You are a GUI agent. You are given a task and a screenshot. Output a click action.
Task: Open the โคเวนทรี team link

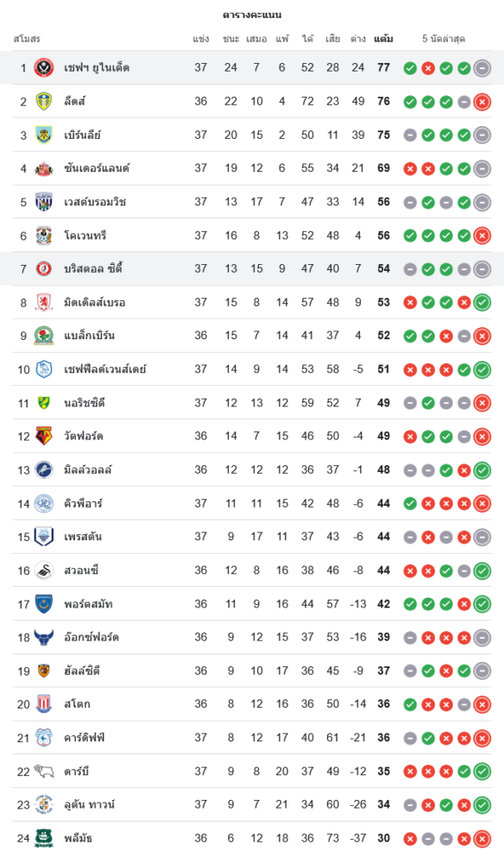85,236
